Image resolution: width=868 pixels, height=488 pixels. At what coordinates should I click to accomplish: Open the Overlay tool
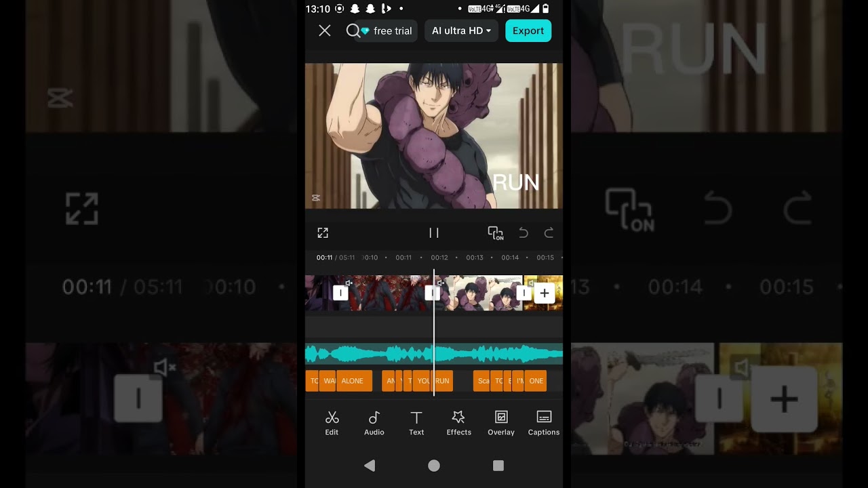tap(501, 423)
